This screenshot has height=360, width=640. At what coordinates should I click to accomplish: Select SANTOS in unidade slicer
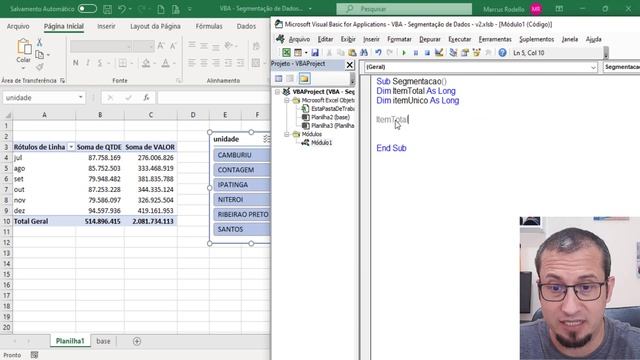point(242,229)
